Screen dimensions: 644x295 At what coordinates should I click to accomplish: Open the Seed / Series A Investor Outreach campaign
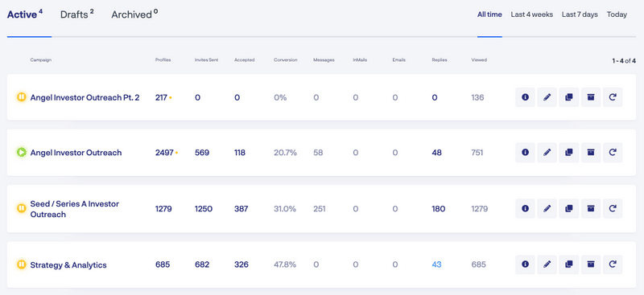pos(75,209)
